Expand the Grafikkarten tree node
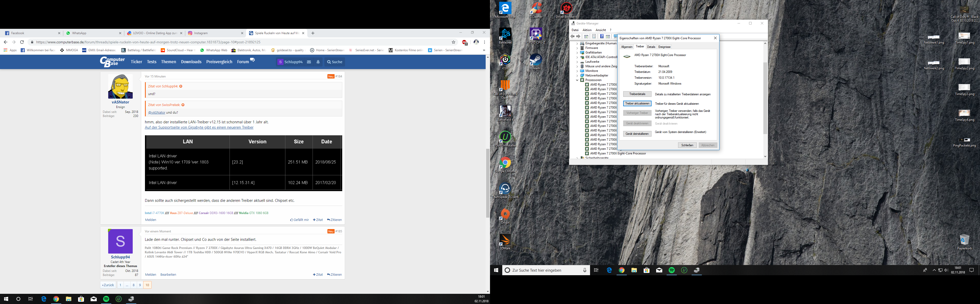The image size is (980, 304). pyautogui.click(x=577, y=52)
